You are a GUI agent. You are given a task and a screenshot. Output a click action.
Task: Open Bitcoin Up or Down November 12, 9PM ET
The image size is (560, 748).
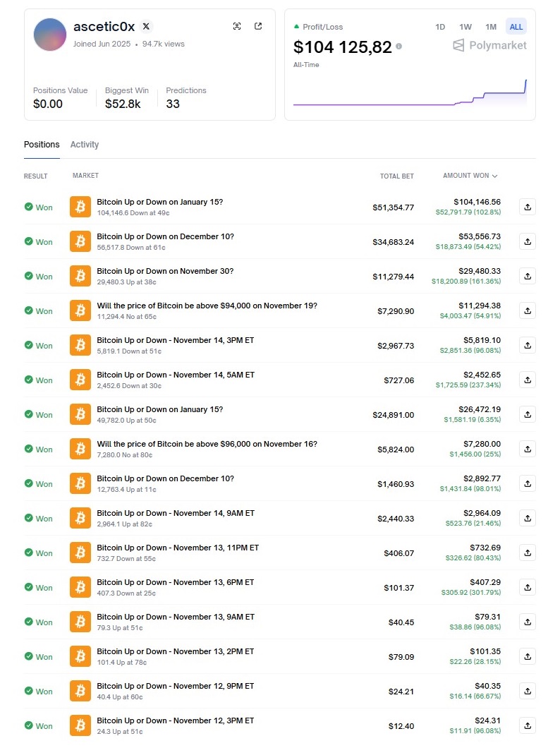176,686
